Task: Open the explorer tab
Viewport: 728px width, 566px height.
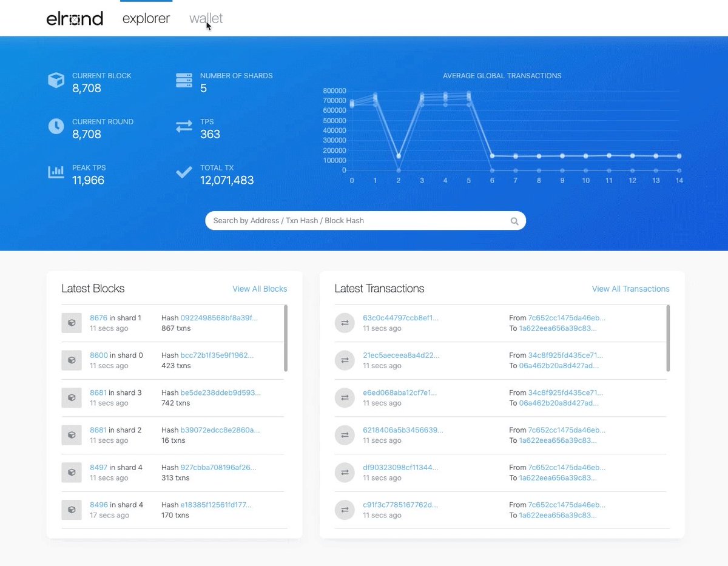Action: 146,19
